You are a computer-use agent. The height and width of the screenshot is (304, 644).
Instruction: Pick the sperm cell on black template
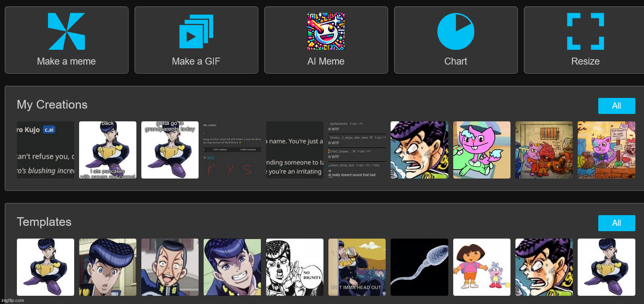[x=419, y=267]
